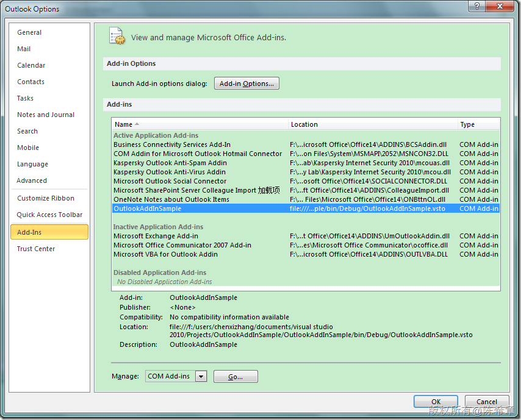Click the OutlookAddInSample.vsto location cell
521x420 pixels.
367,208
